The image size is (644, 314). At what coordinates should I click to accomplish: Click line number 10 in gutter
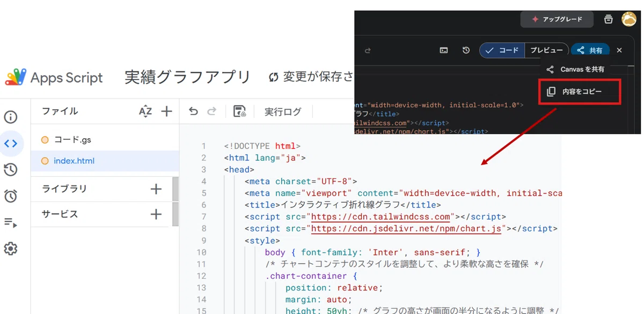[x=201, y=252]
